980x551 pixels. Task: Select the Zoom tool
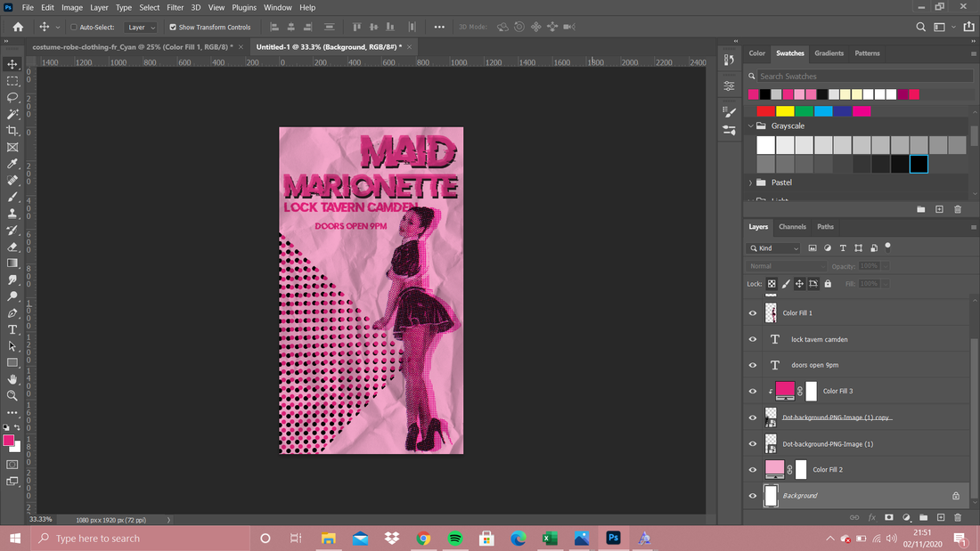coord(12,395)
